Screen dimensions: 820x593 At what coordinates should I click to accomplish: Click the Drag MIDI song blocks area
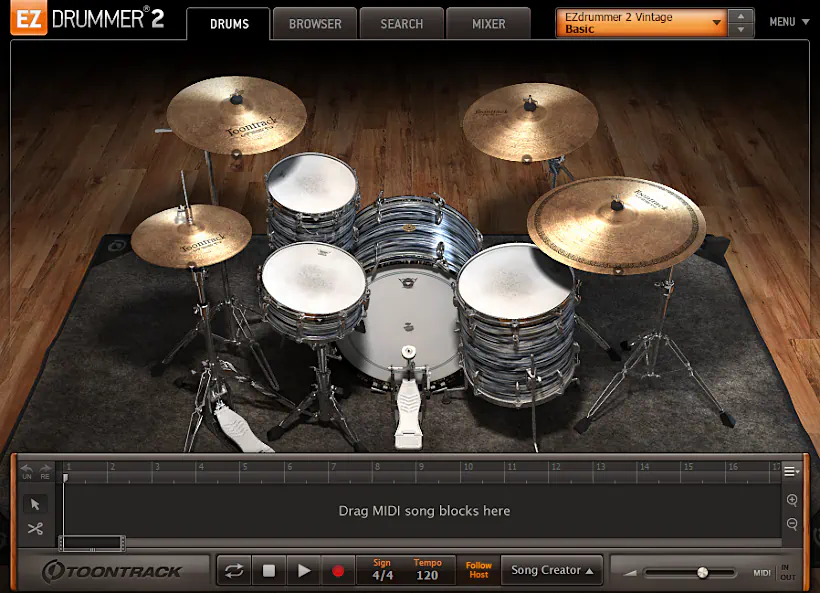coord(424,510)
